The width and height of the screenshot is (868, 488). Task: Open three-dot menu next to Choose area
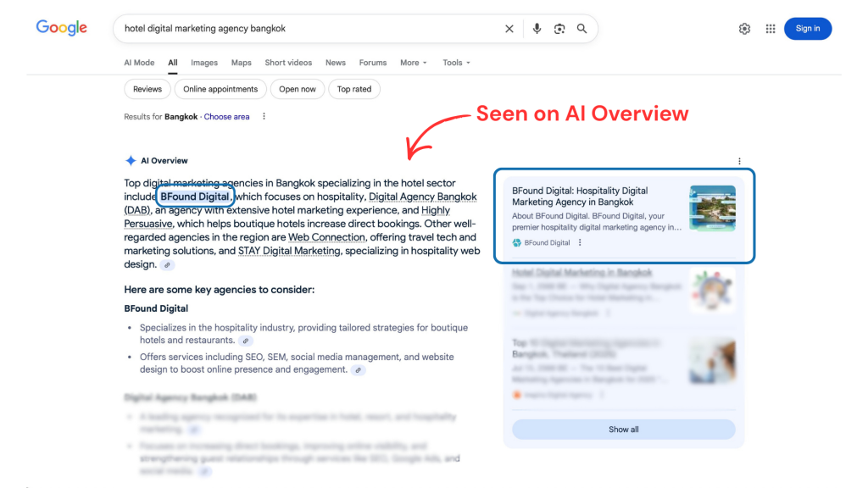[264, 117]
